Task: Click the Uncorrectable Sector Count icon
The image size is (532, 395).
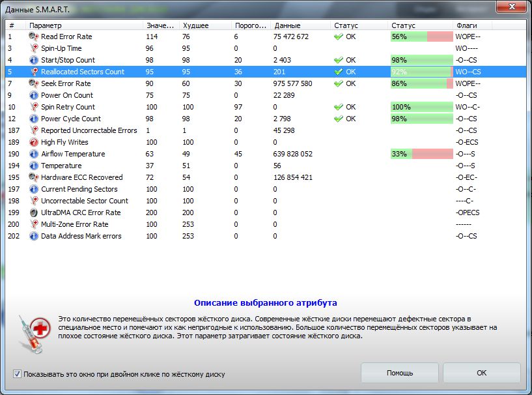Action: [x=34, y=201]
